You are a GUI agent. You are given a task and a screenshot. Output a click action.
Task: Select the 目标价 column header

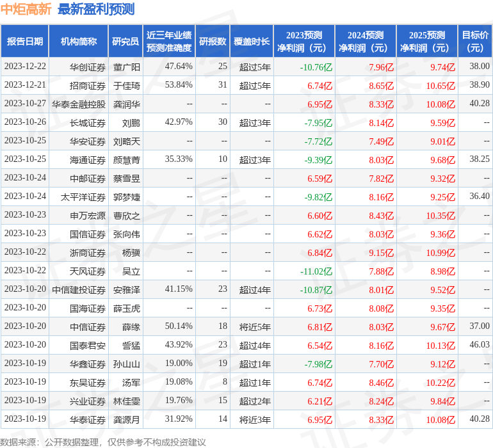tap(475, 41)
